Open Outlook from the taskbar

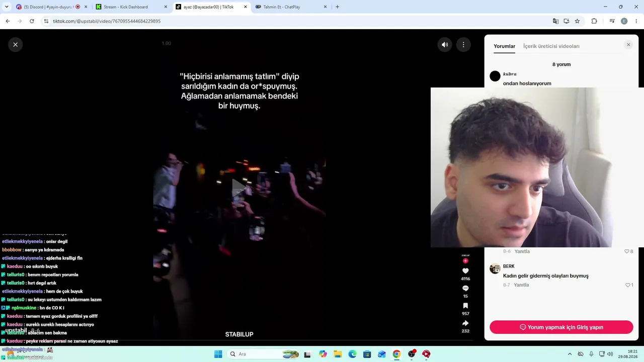point(382,354)
